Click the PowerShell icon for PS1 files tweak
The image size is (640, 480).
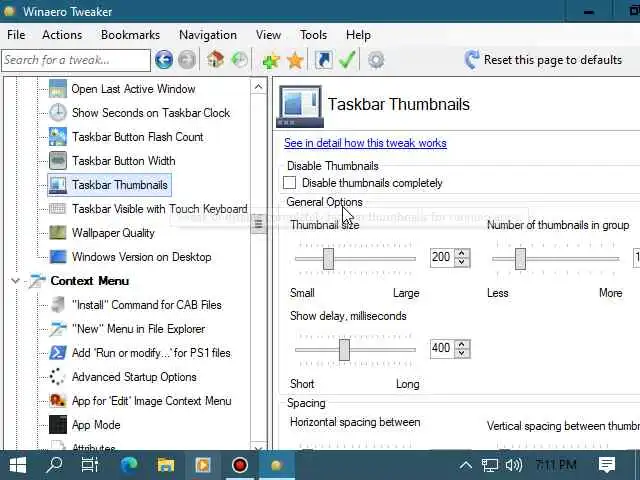point(58,353)
